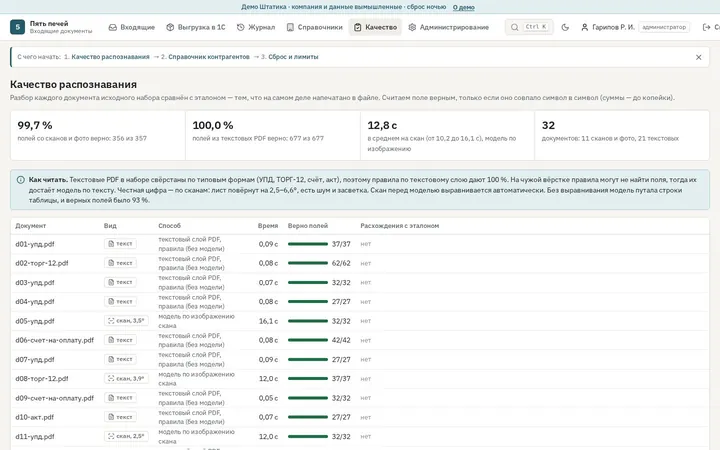Select document d06-счет-на-оплату.pdf
The height and width of the screenshot is (450, 720).
click(x=55, y=341)
